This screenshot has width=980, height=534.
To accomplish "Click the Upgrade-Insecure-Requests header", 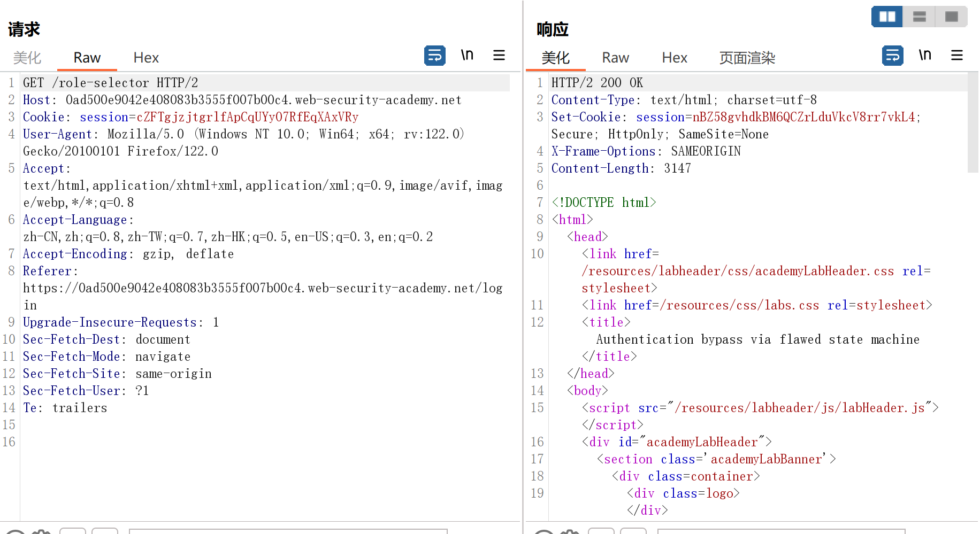I will tap(121, 322).
